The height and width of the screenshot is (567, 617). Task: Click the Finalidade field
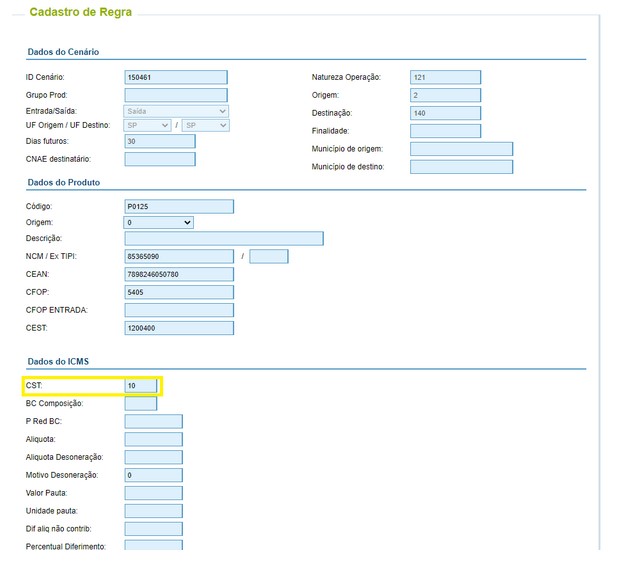[x=445, y=131]
